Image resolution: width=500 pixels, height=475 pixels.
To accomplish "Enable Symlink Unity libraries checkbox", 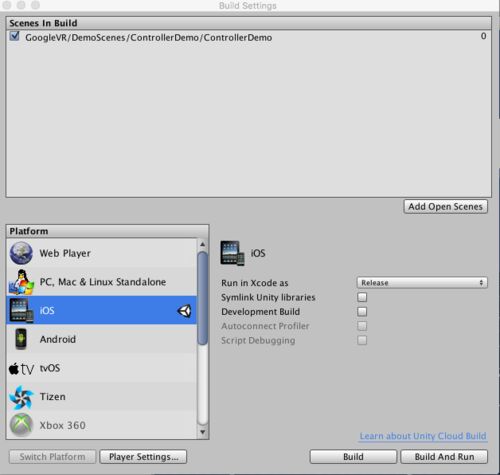I will coord(362,297).
